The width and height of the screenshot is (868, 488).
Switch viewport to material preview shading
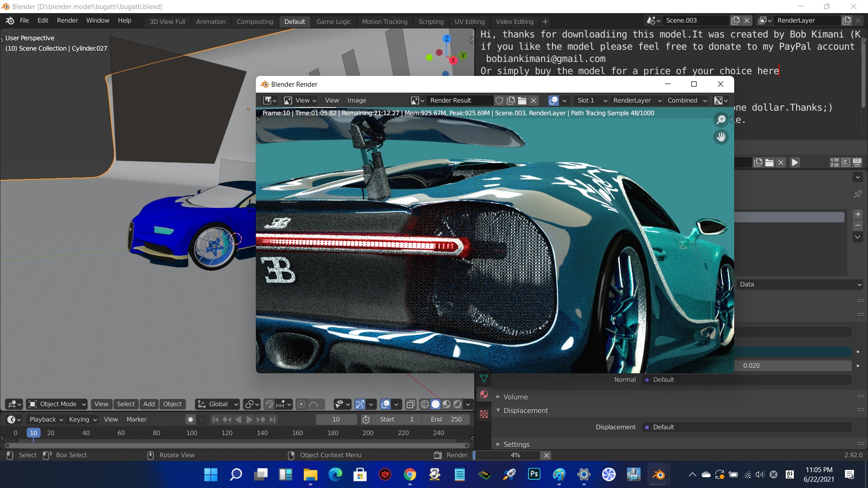(x=446, y=404)
